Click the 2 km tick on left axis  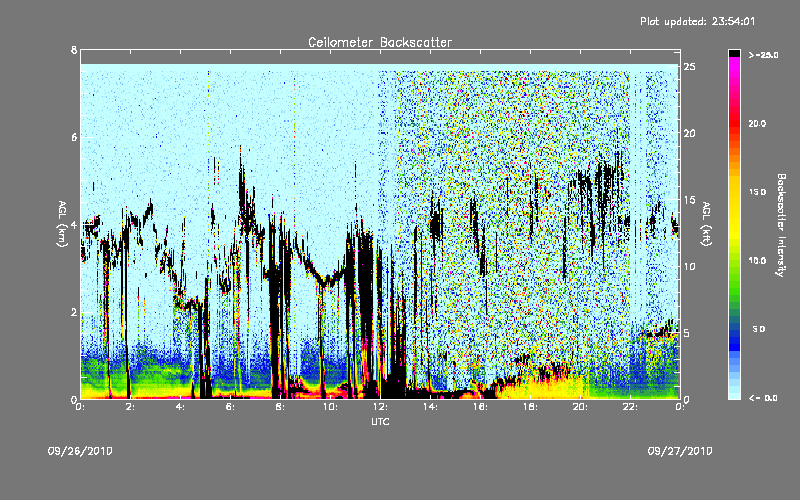(x=74, y=312)
